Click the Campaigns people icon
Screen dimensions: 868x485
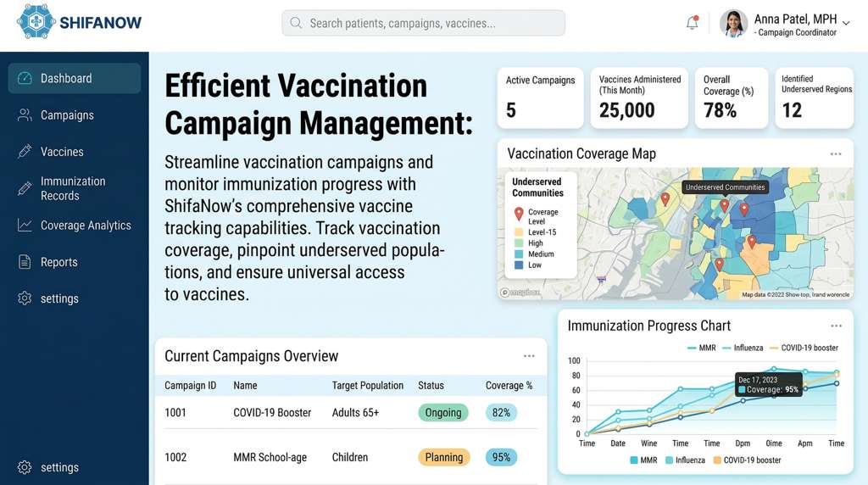pyautogui.click(x=25, y=115)
